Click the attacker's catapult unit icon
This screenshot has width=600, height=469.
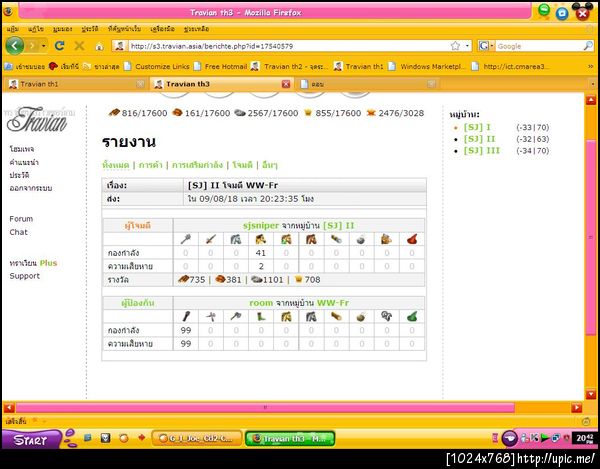[x=361, y=239]
